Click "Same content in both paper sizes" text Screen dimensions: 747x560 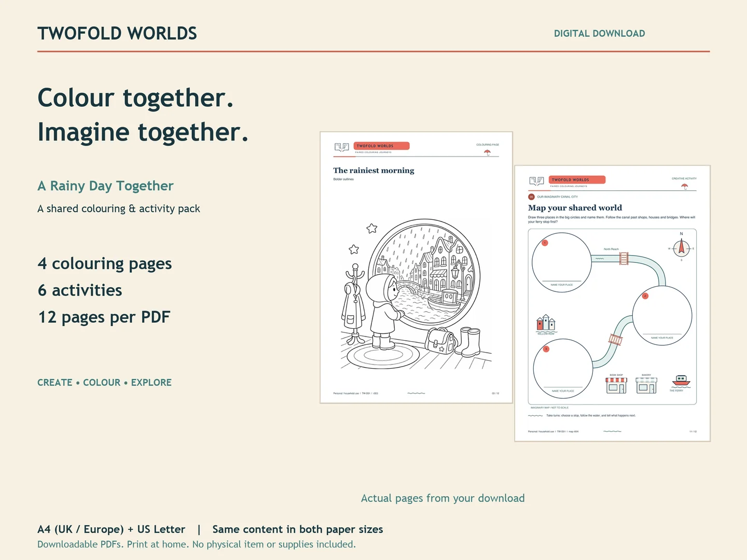pyautogui.click(x=298, y=529)
